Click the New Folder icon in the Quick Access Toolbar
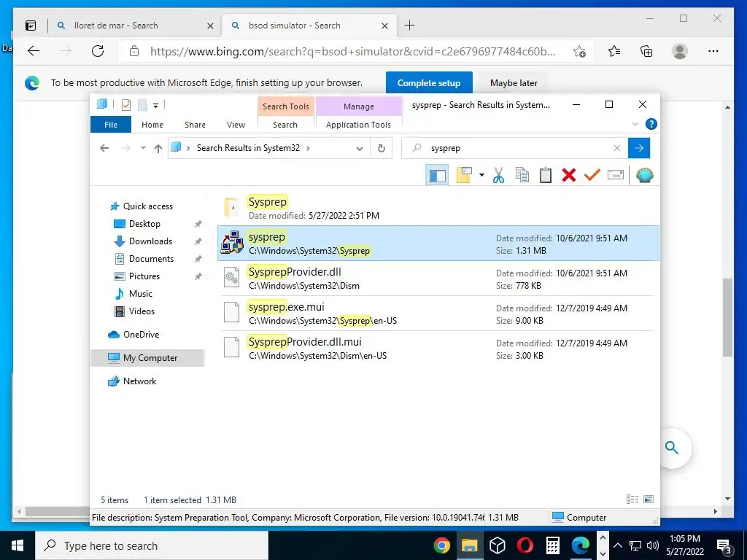The width and height of the screenshot is (747, 560). [142, 104]
